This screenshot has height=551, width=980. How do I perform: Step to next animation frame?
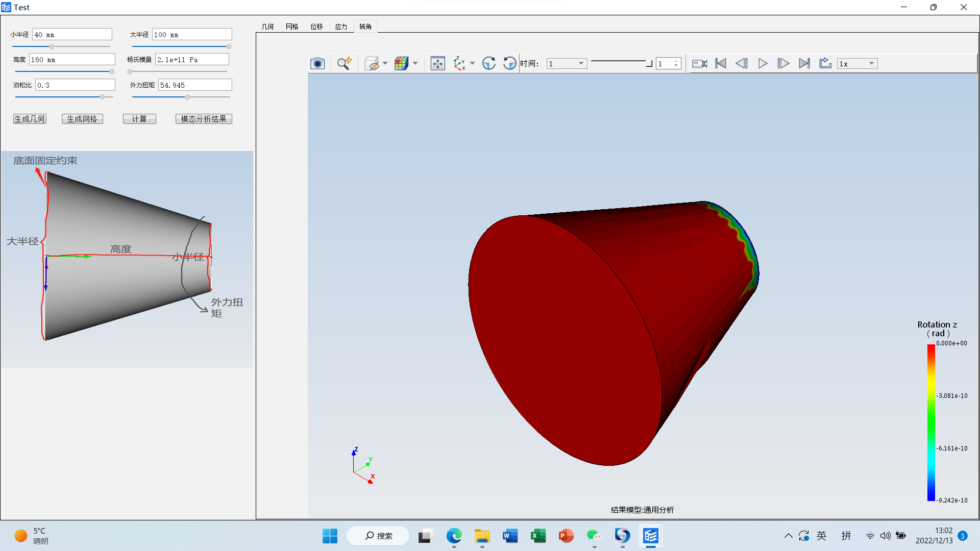[x=783, y=64]
